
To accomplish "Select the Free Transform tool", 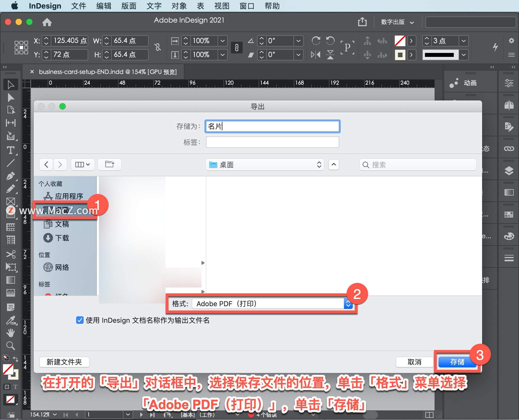I will (x=11, y=267).
